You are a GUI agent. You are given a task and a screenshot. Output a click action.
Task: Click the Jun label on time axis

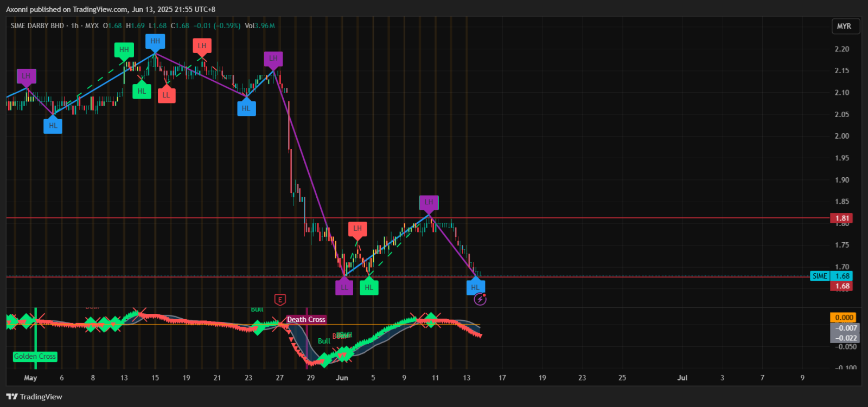[x=342, y=378]
